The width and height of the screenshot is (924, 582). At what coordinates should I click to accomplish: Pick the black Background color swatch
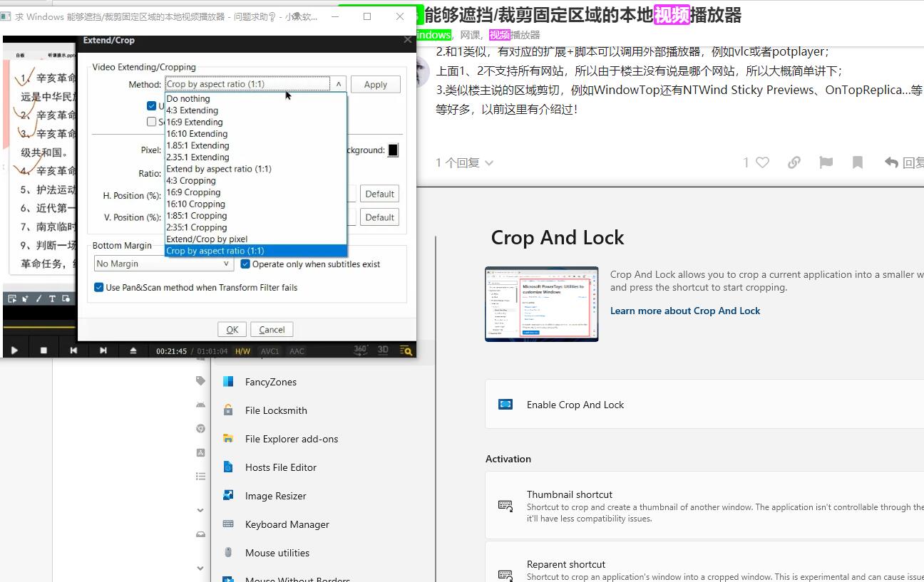tap(393, 150)
